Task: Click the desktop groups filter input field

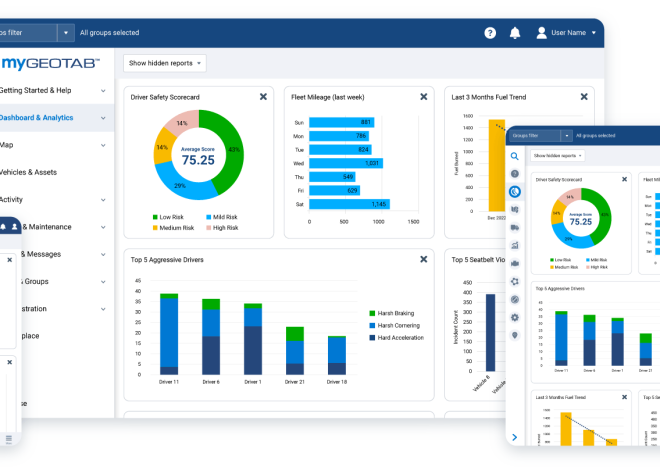Action: click(x=28, y=33)
